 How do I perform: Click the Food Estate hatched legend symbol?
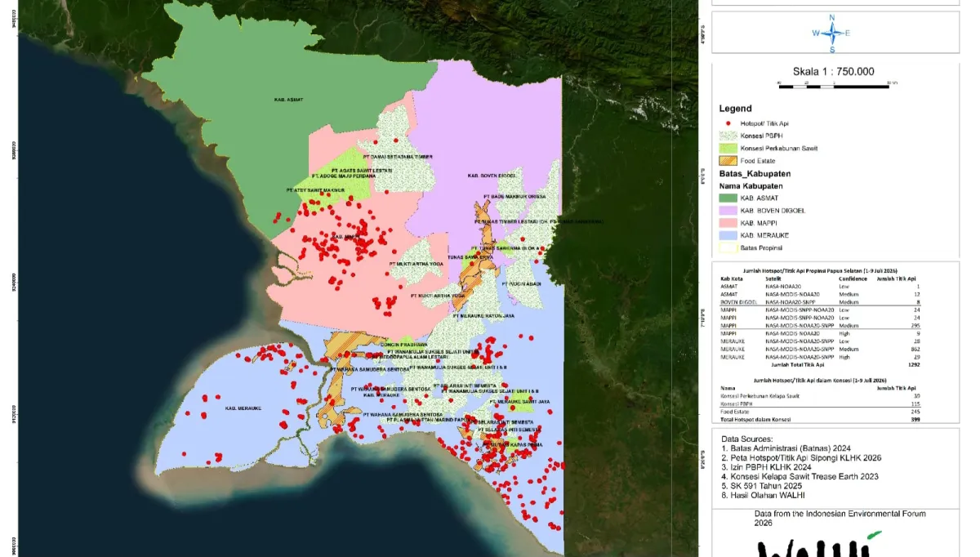(x=728, y=161)
